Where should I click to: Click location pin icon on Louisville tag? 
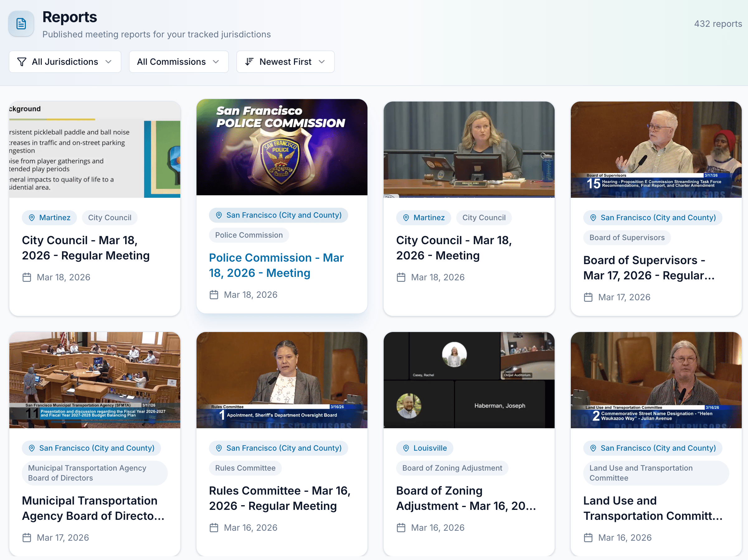pos(406,448)
